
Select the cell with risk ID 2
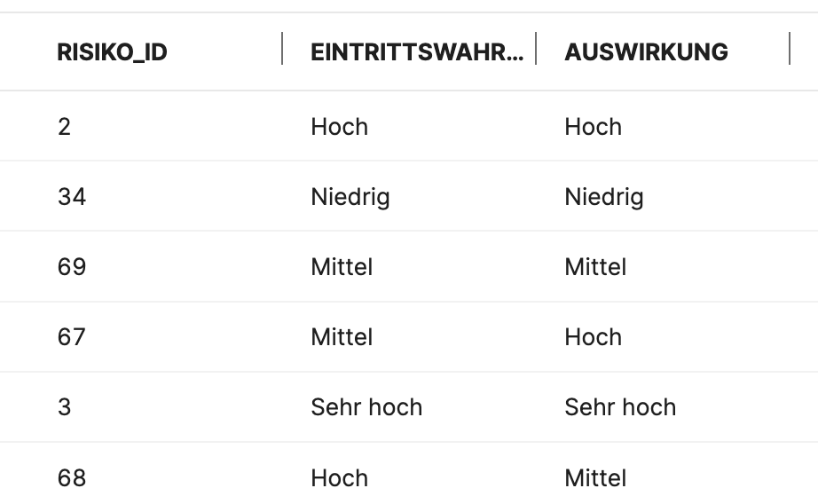coord(64,127)
